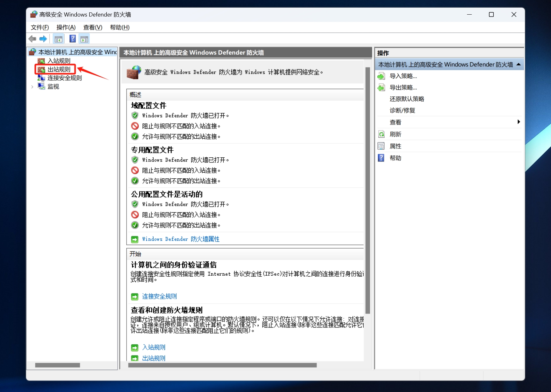Open the Windows Defender 防火墙属性 link
Screen dimensions: 551x392
tap(181, 239)
